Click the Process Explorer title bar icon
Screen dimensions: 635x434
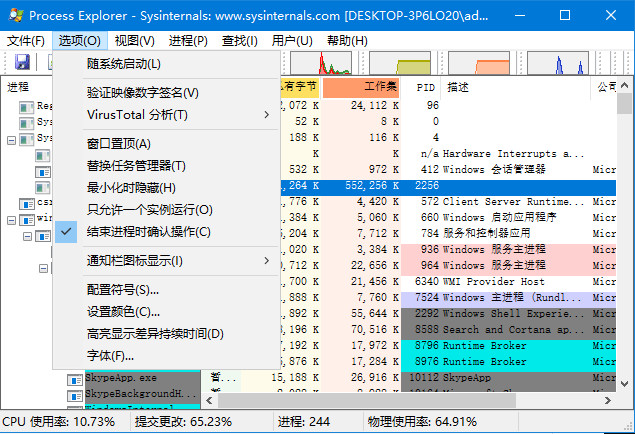click(x=15, y=15)
